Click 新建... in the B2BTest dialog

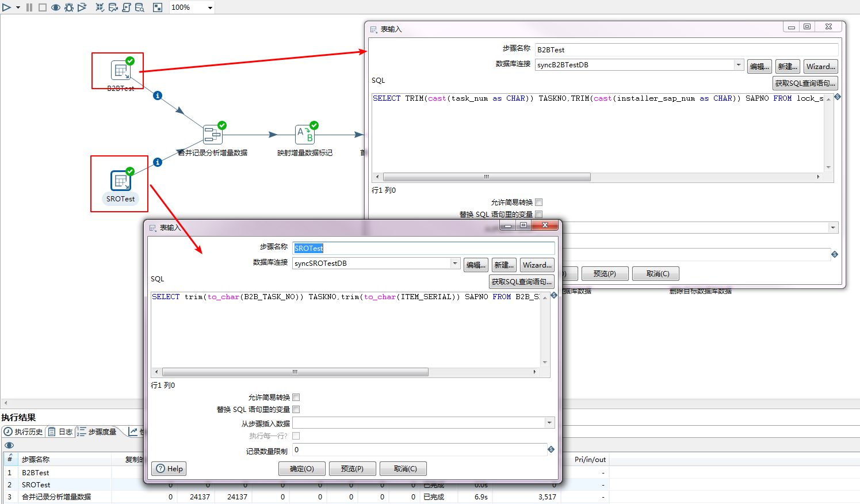click(x=788, y=66)
